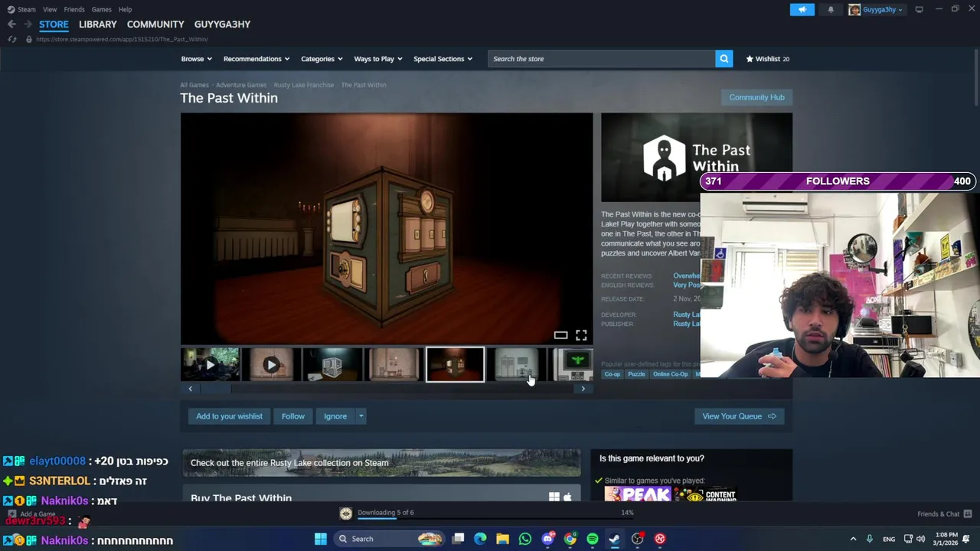Go back with the Steam back arrow
The image size is (980, 551).
point(11,24)
